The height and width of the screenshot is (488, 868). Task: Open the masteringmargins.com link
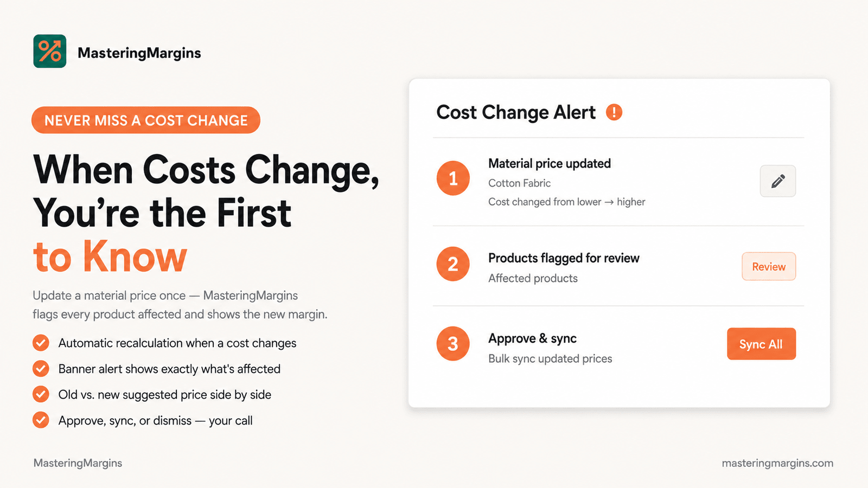(777, 463)
